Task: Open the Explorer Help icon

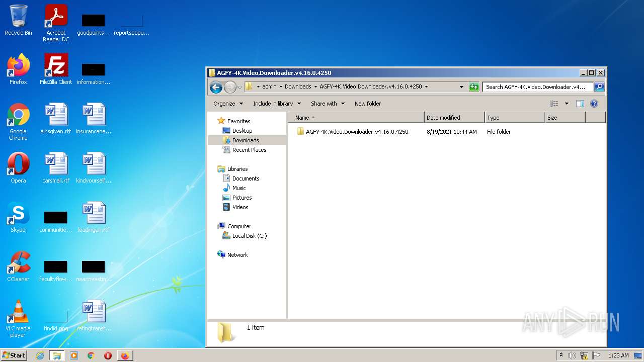Action: click(594, 104)
